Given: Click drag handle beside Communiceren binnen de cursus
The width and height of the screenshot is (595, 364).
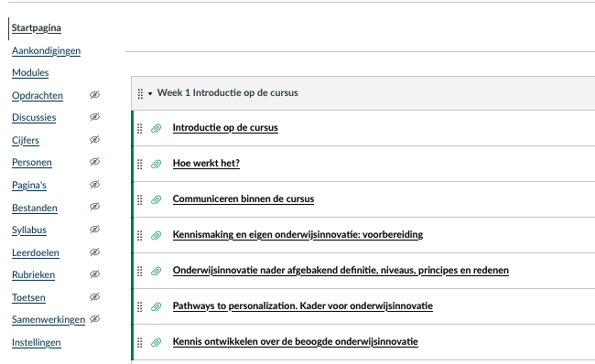Looking at the screenshot, I should click(140, 199).
